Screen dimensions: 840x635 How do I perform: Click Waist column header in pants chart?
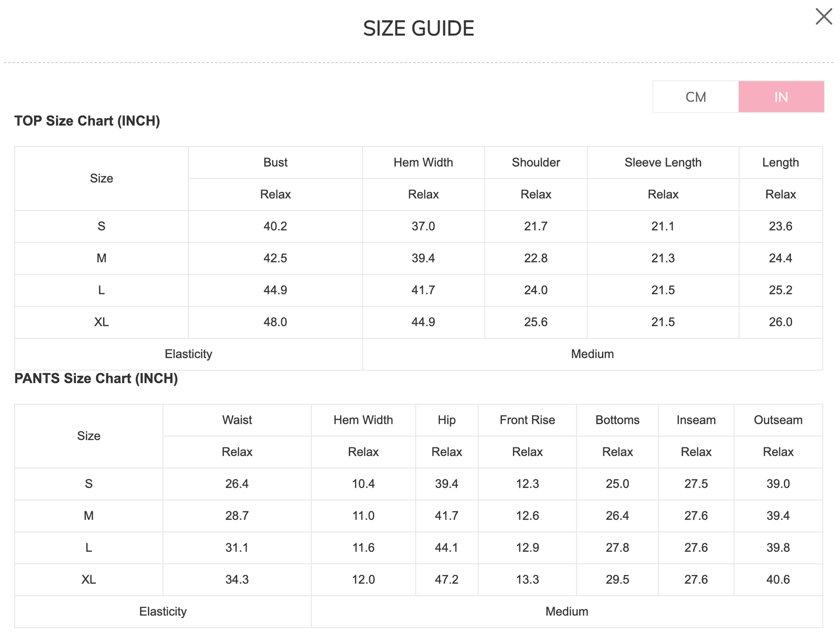tap(237, 420)
